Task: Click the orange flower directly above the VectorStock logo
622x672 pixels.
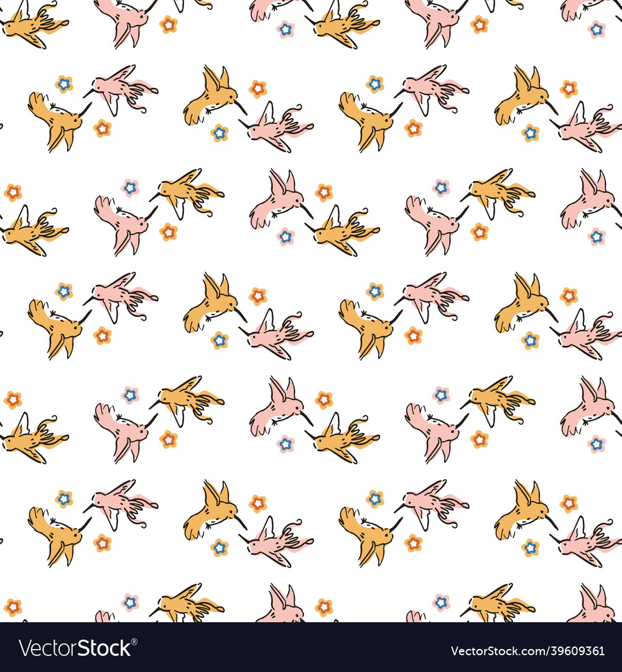Action: tap(12, 607)
